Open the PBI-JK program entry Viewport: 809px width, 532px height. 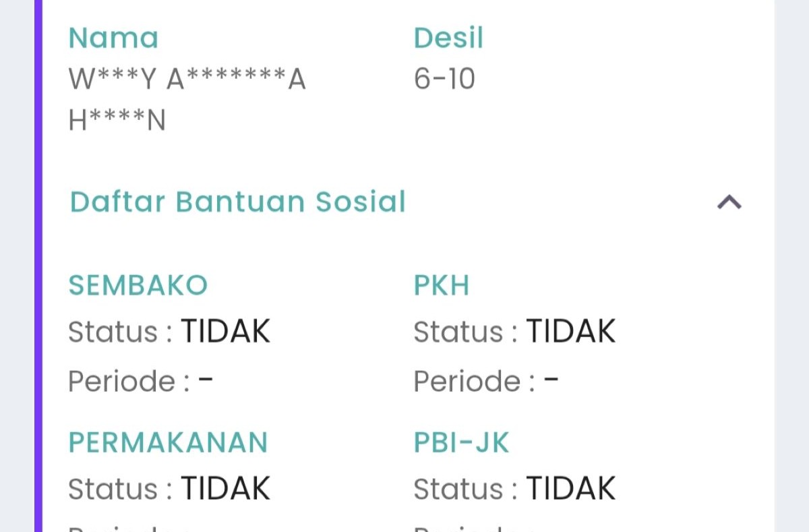(462, 442)
